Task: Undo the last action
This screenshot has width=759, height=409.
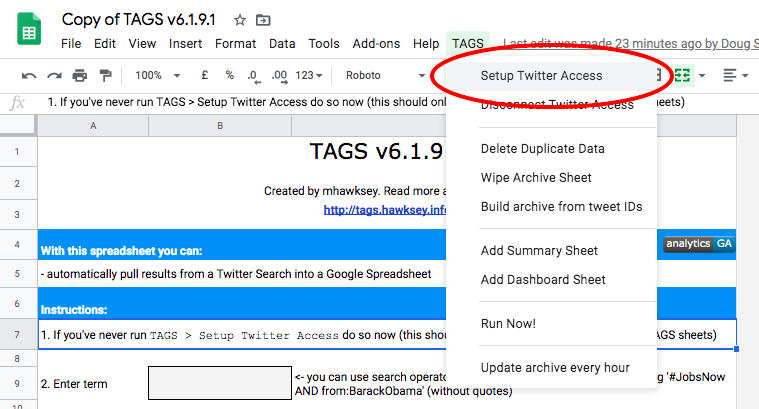Action: coord(29,76)
